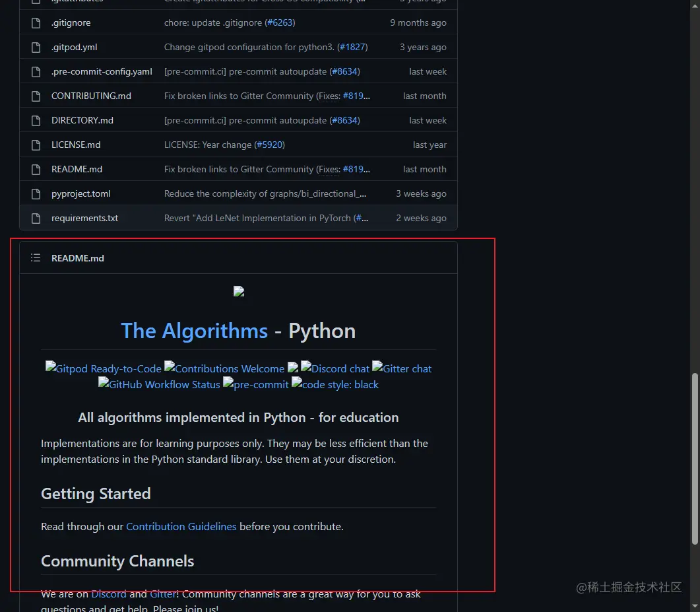Image resolution: width=700 pixels, height=612 pixels.
Task: Click 'Change gitpod configuration for python3' commit message
Action: click(249, 48)
